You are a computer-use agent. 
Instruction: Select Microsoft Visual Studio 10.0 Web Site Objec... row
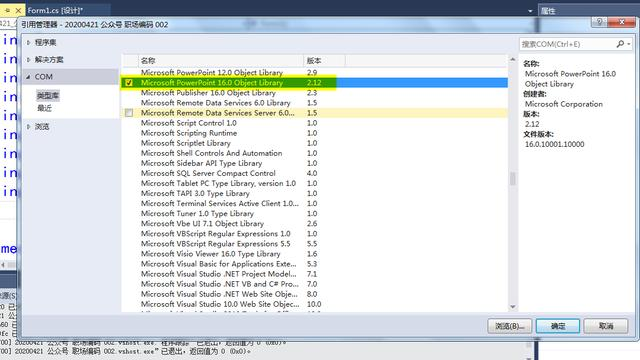314,304
